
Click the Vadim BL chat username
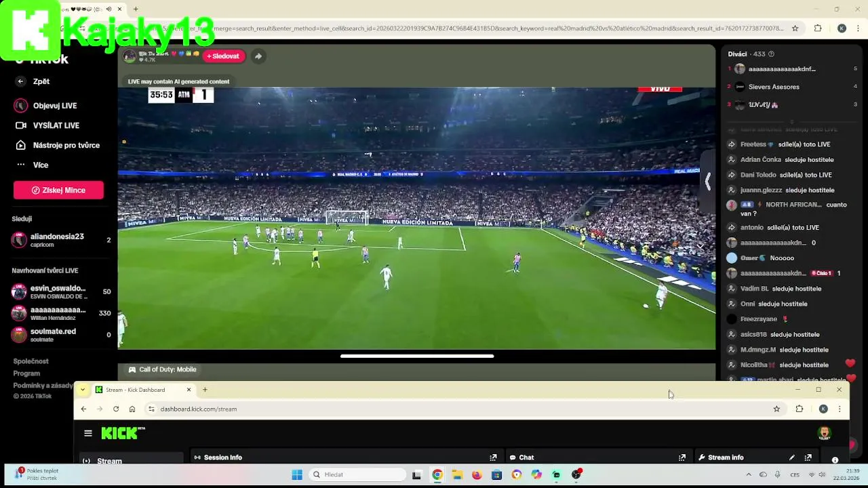[x=755, y=289]
